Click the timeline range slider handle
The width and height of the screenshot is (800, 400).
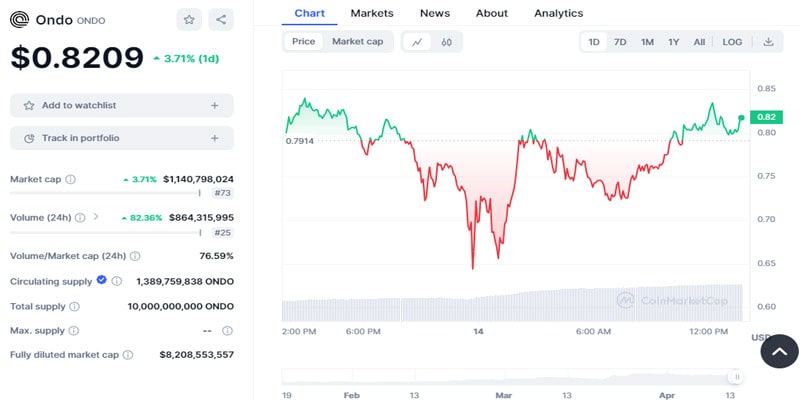pos(737,377)
